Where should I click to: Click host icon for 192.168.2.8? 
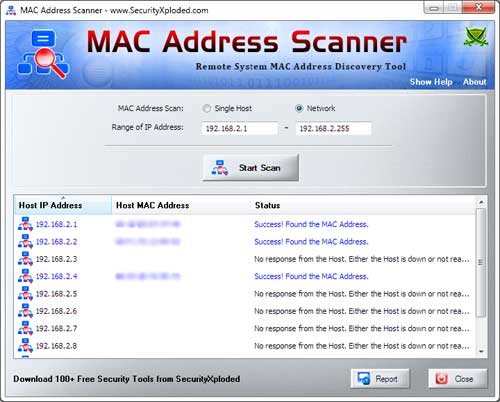tap(25, 345)
